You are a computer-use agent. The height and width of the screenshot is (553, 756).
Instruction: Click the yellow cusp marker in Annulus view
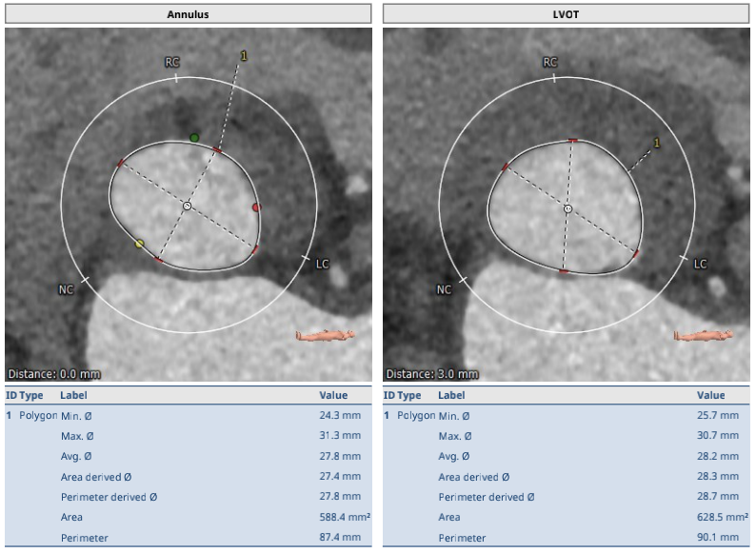[x=140, y=244]
